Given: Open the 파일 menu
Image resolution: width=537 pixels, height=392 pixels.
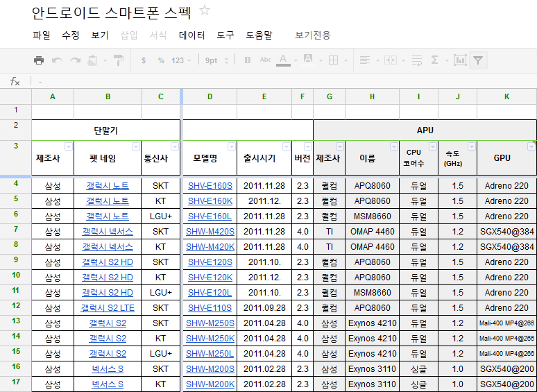Looking at the screenshot, I should (x=42, y=35).
